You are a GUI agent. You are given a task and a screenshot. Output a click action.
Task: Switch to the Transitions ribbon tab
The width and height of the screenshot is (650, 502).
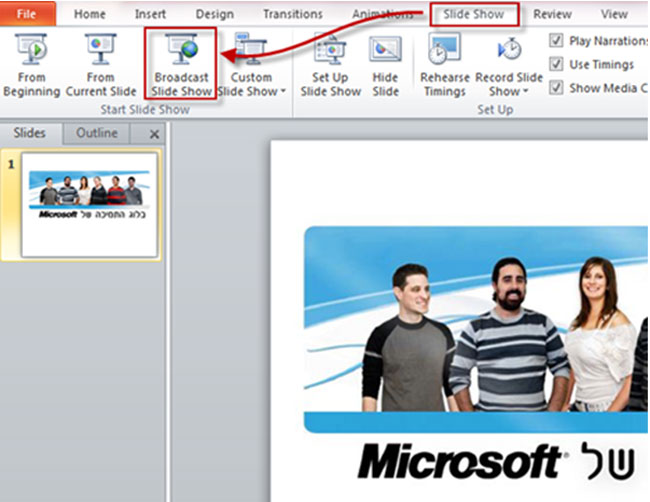(295, 15)
